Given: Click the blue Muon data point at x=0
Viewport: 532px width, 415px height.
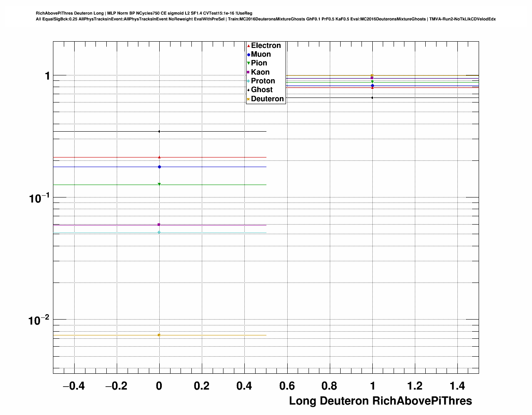Looking at the screenshot, I should 159,167.
